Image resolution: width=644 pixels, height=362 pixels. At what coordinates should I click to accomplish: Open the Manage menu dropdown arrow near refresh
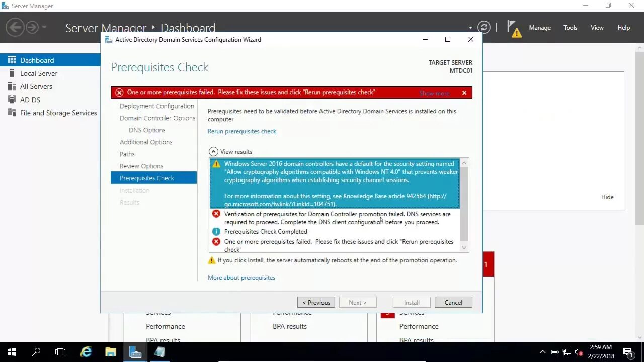[x=470, y=28]
